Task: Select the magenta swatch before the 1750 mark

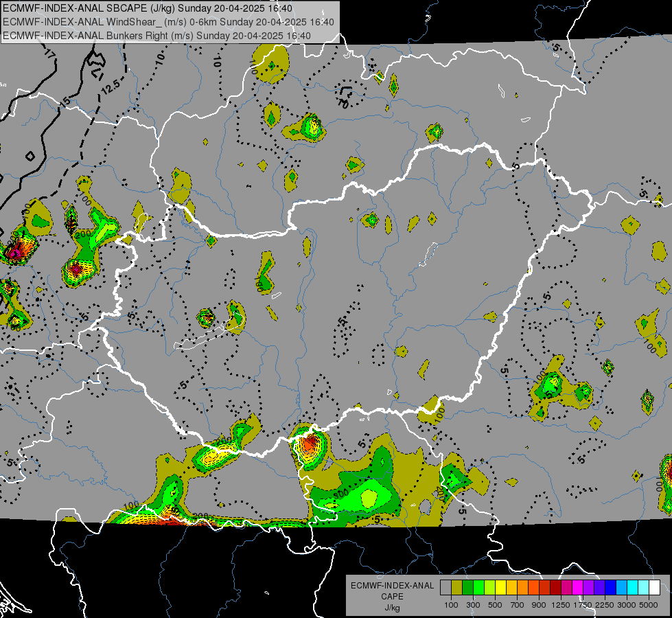Action: (x=578, y=588)
